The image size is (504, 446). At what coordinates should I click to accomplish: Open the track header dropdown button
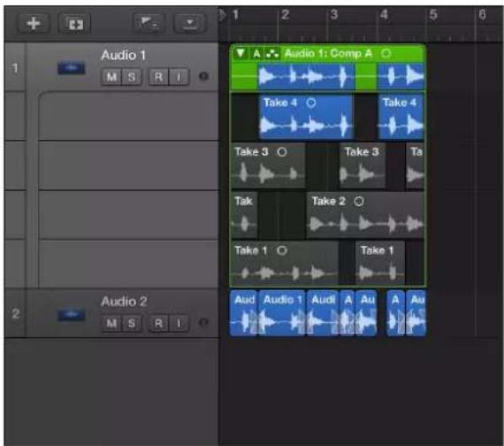(x=189, y=23)
